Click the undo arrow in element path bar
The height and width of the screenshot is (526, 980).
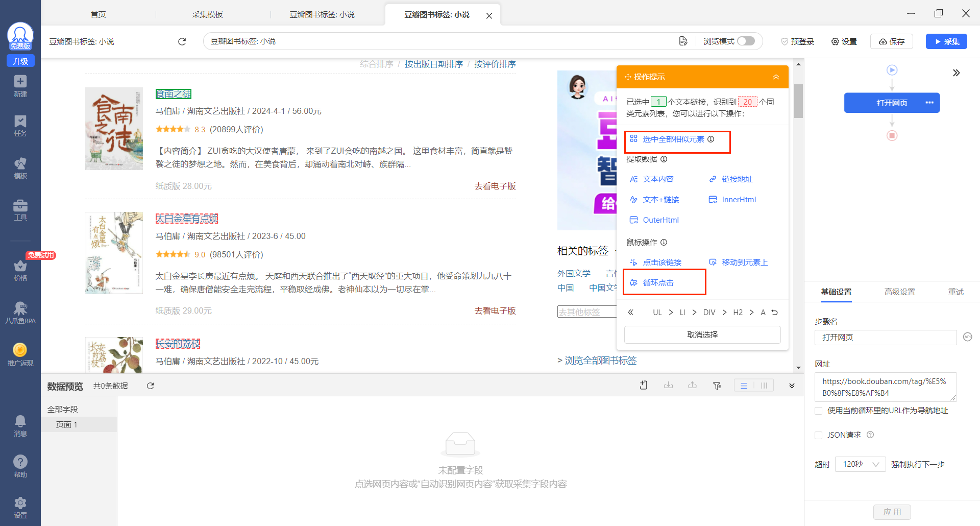pos(775,312)
